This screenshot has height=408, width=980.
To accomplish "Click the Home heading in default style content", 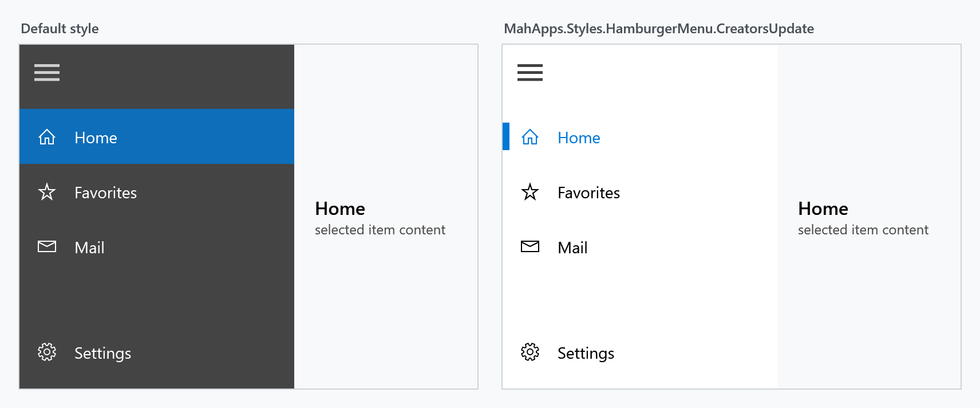I will (340, 209).
